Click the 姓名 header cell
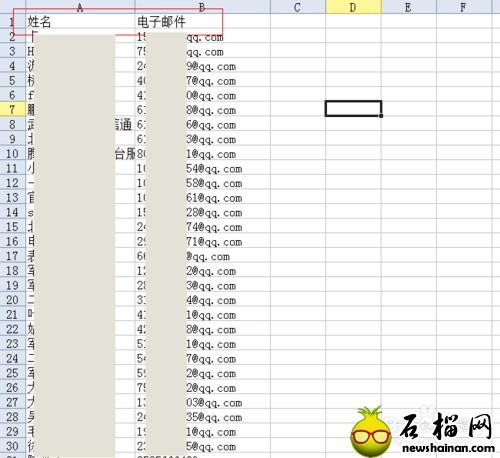 80,22
